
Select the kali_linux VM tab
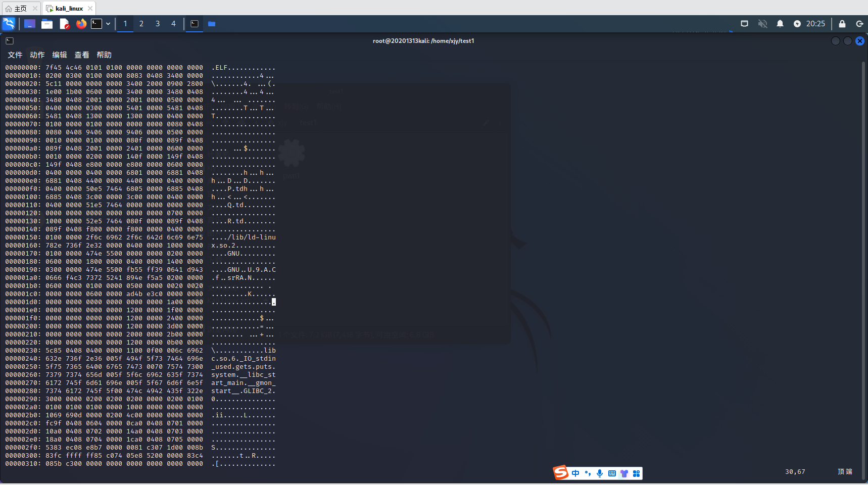coord(69,9)
